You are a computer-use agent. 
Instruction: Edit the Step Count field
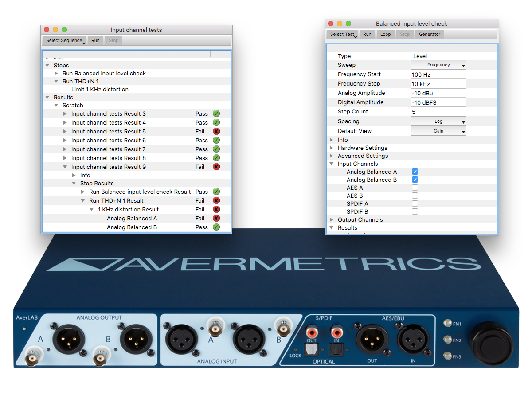coord(438,112)
